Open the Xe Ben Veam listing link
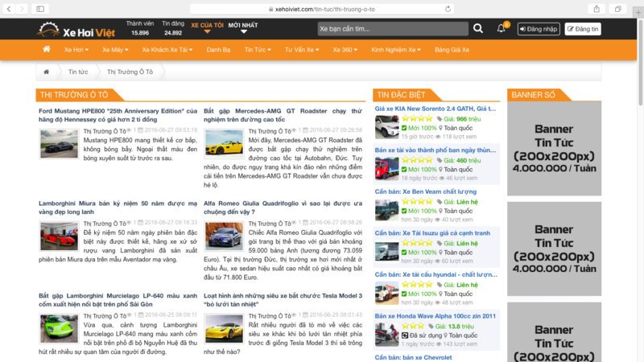This screenshot has width=644, height=362. [426, 191]
